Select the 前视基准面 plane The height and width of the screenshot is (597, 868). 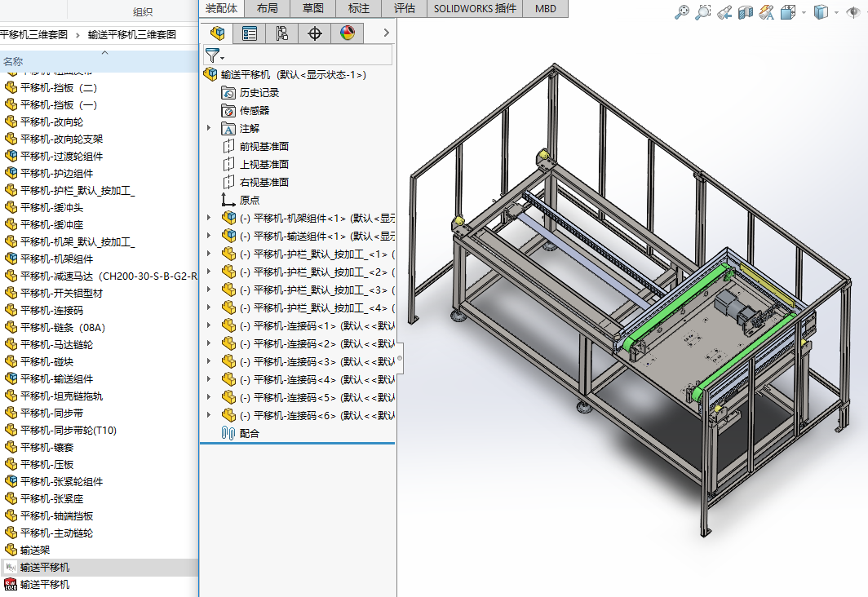pos(263,147)
